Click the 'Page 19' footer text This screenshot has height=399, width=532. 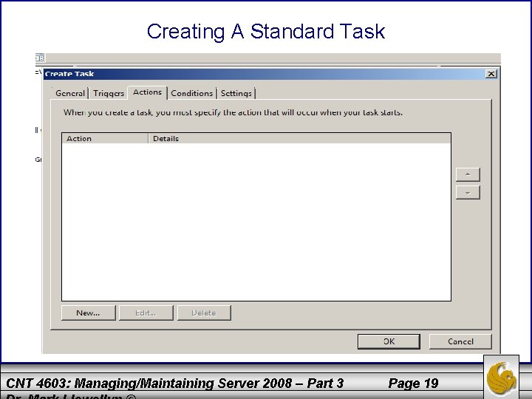(413, 383)
